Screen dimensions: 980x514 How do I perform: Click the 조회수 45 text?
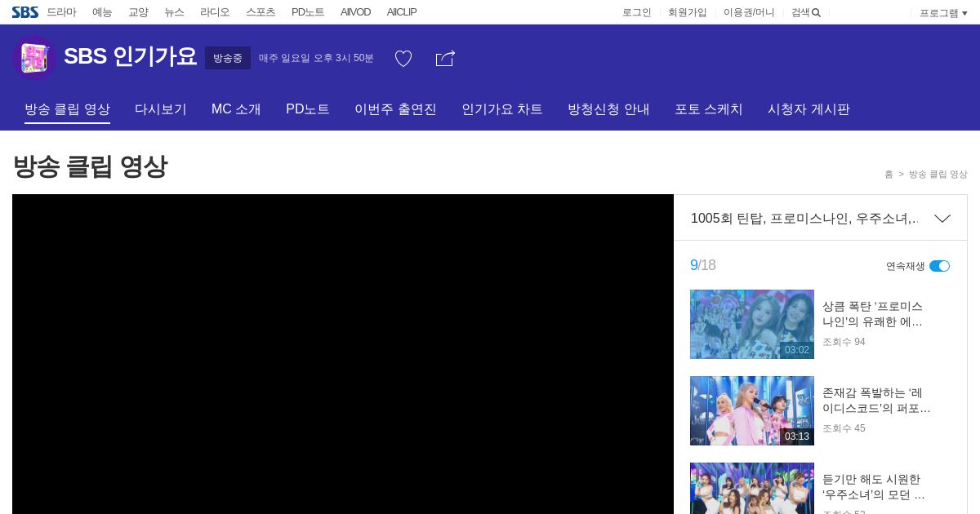(844, 428)
